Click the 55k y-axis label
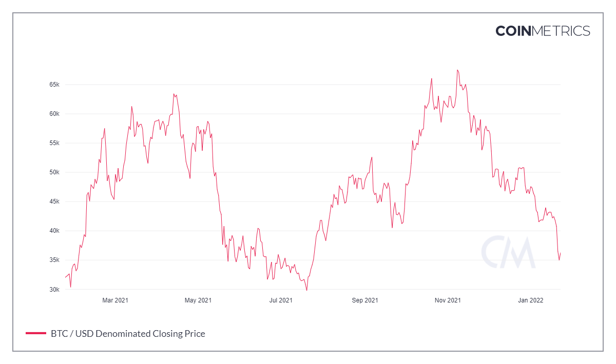 [x=54, y=143]
